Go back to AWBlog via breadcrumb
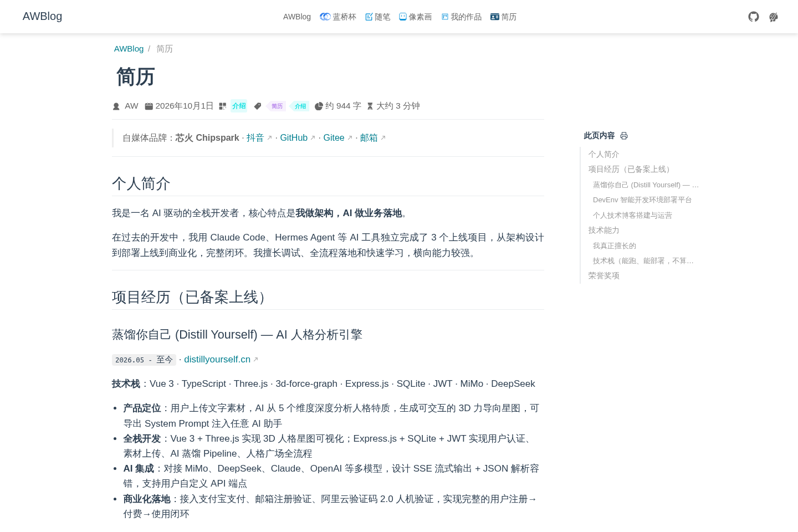798x532 pixels. click(129, 49)
